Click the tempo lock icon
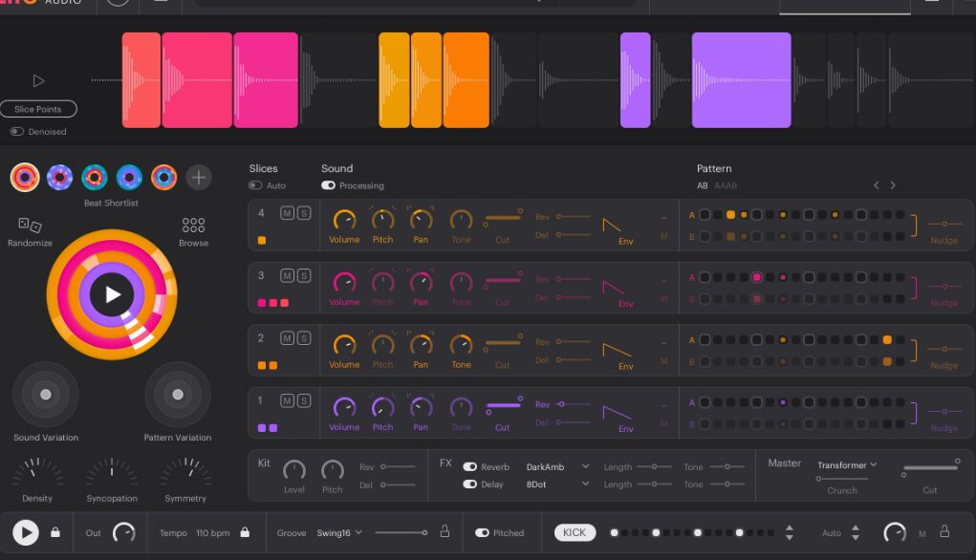976x560 pixels. [x=245, y=532]
